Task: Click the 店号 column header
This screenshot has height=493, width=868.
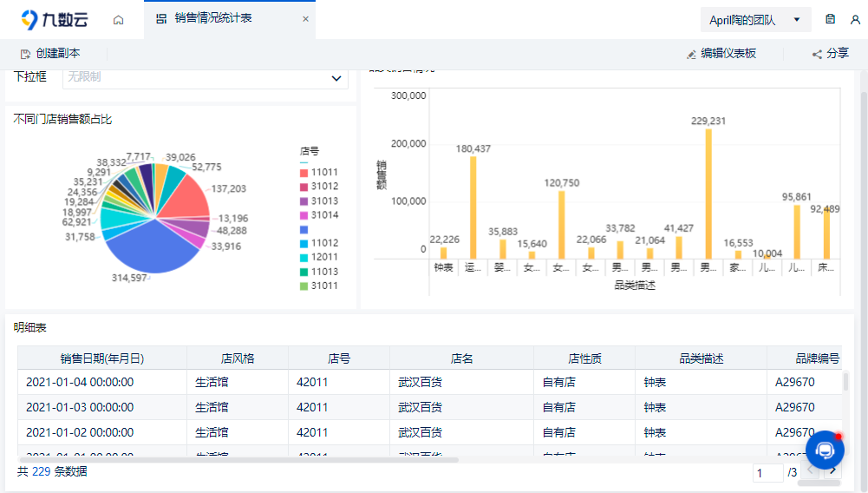Action: [x=338, y=358]
